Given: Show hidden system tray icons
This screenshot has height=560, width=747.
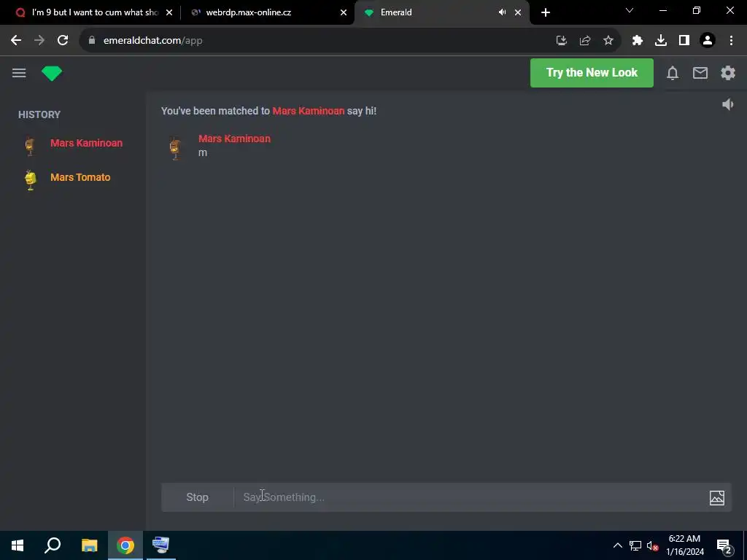Looking at the screenshot, I should coord(617,545).
